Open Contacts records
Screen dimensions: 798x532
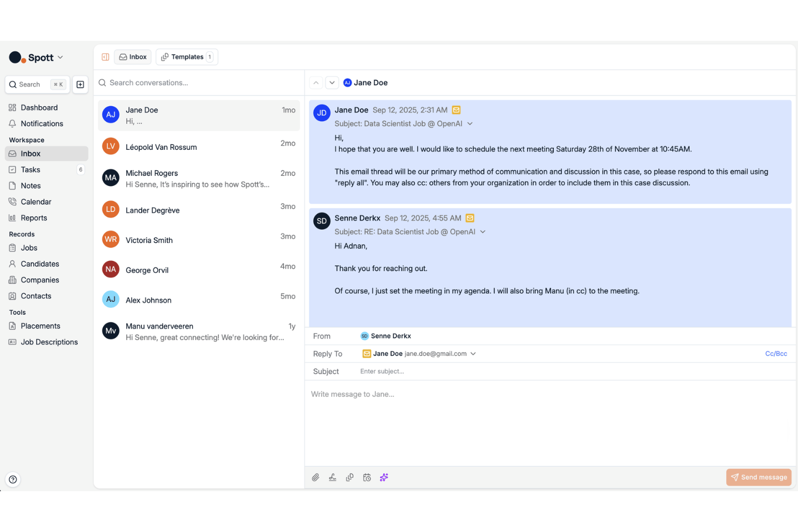click(x=46, y=296)
